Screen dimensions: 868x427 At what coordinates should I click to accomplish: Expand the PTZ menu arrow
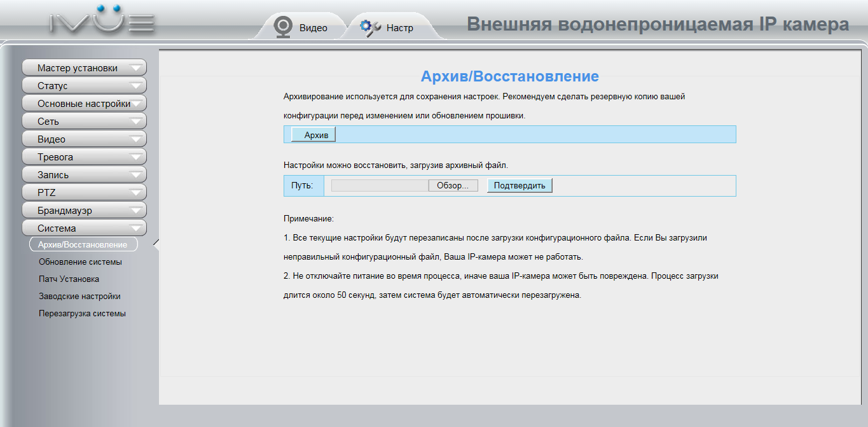[136, 193]
